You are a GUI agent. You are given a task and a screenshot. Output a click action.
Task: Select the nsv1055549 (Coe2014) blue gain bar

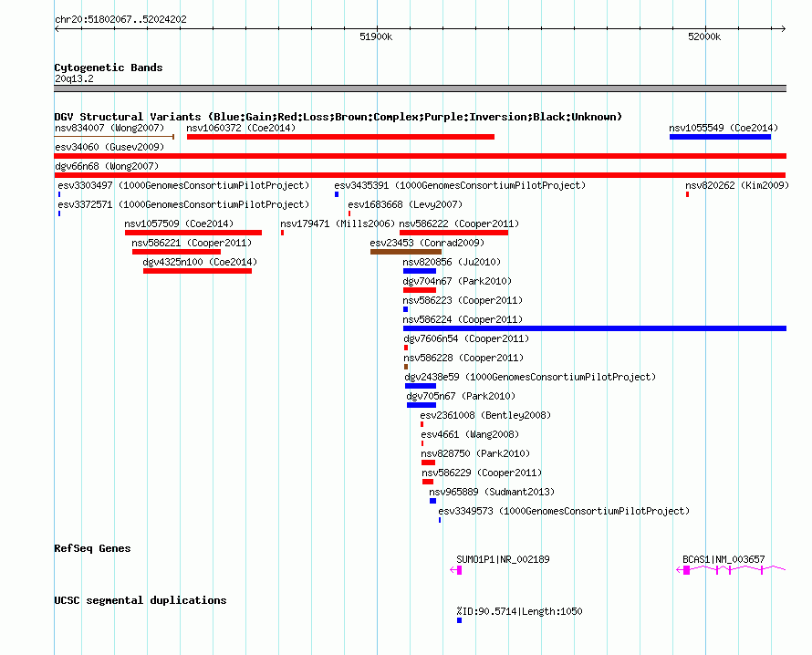(x=720, y=137)
